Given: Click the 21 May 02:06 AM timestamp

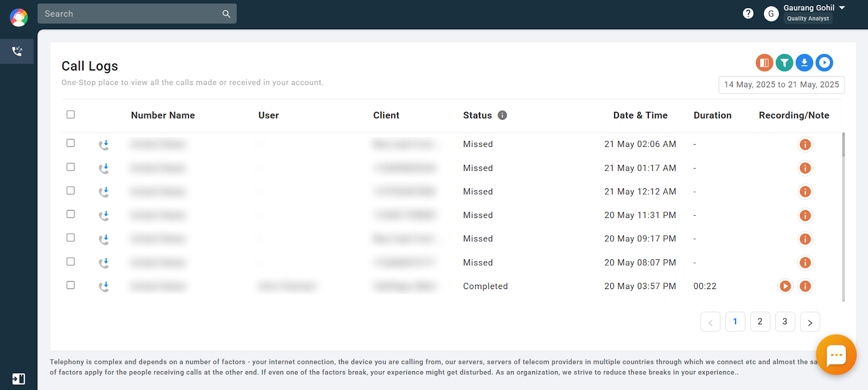Looking at the screenshot, I should click(x=640, y=144).
